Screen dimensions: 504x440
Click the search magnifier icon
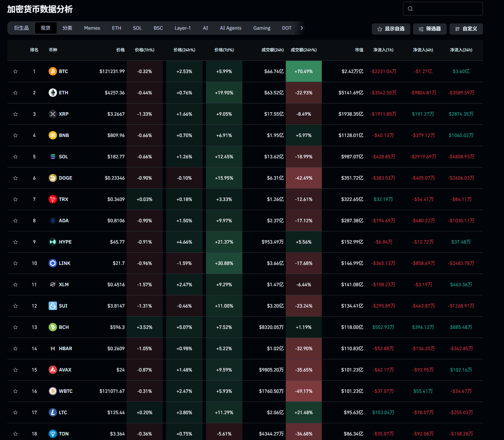410,9
